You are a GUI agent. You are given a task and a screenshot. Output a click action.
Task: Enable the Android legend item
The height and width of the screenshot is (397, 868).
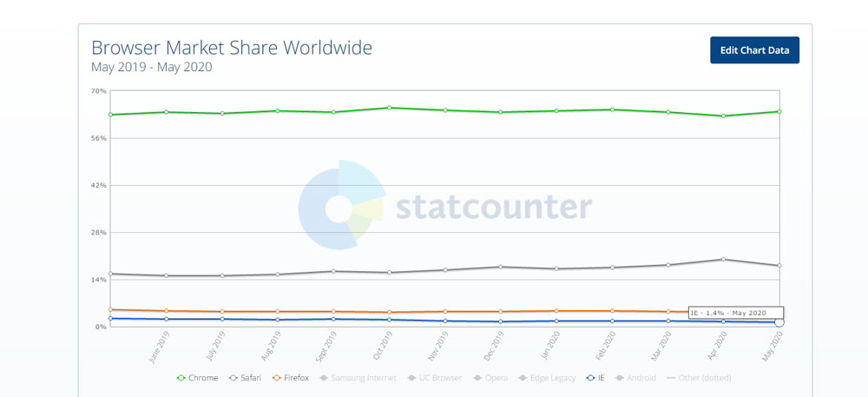click(x=640, y=378)
